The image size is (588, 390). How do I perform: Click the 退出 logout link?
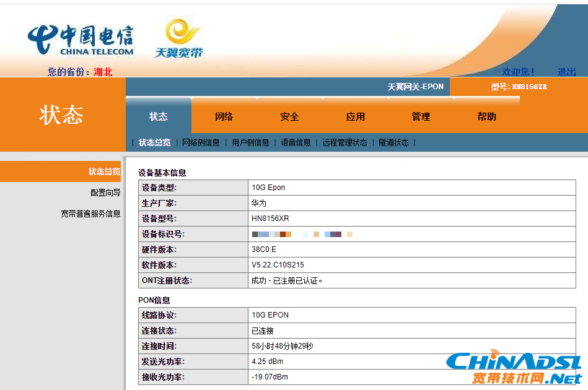[x=567, y=72]
